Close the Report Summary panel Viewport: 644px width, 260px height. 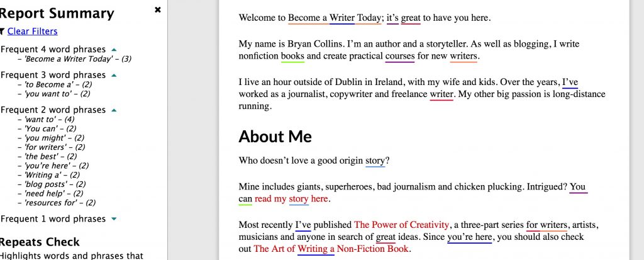[x=158, y=10]
